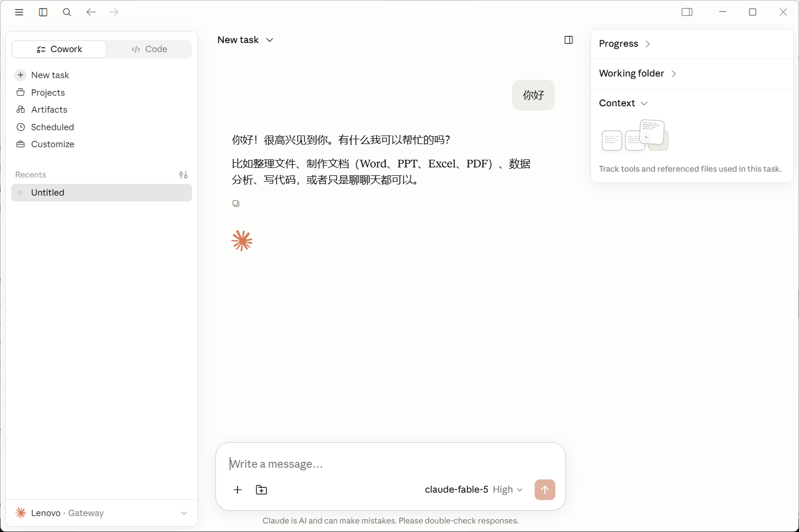
Task: Click the plus icon in message box
Action: (x=238, y=490)
